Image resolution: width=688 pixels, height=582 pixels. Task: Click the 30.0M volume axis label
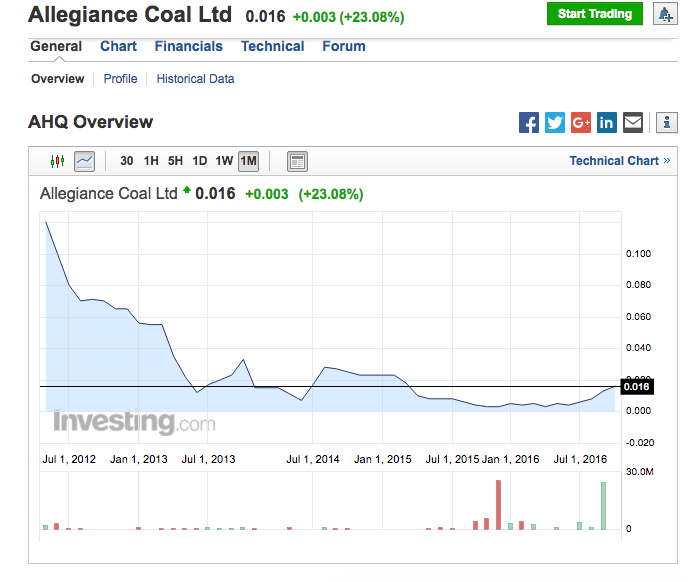(x=640, y=471)
